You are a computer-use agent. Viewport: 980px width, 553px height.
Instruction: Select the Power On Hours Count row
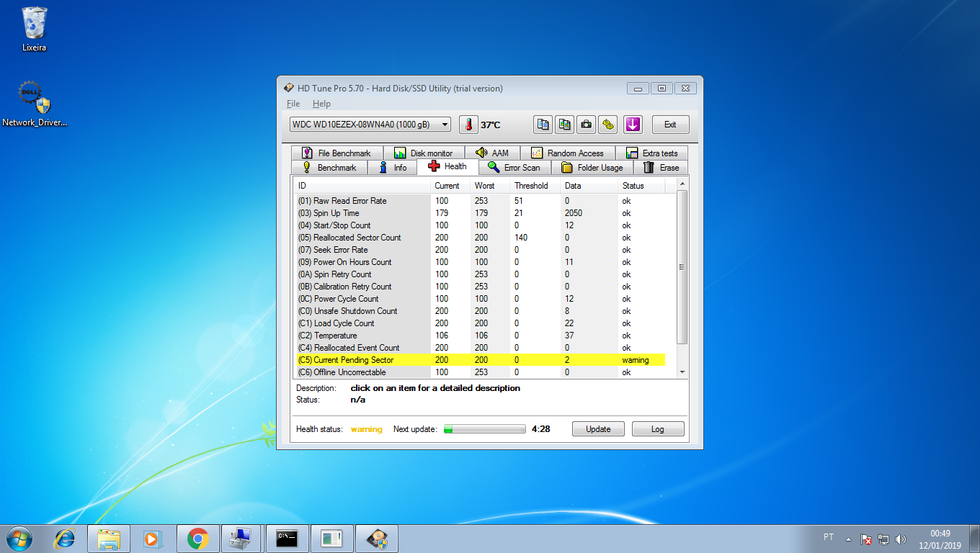pos(481,262)
